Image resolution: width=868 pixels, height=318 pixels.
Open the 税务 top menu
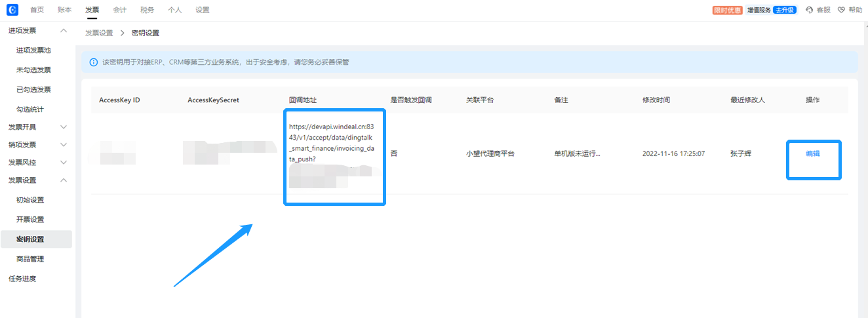coord(147,10)
